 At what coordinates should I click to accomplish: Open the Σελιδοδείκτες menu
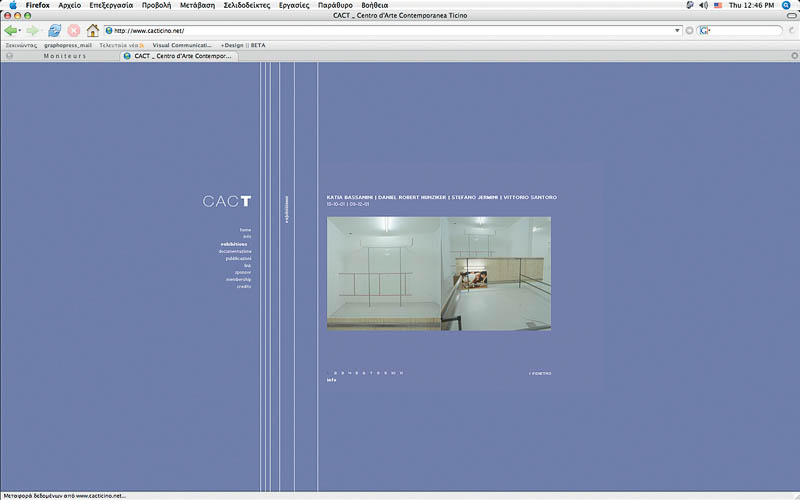(247, 5)
